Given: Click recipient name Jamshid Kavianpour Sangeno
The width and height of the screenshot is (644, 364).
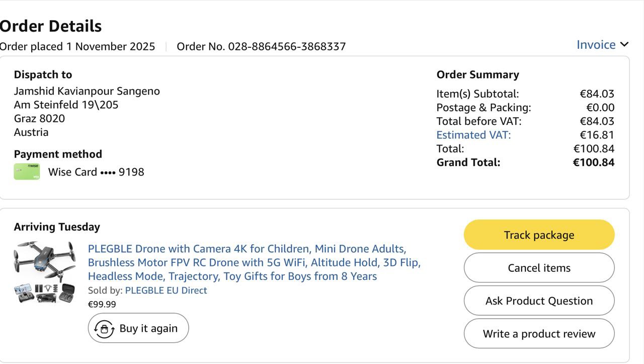Looking at the screenshot, I should point(87,91).
